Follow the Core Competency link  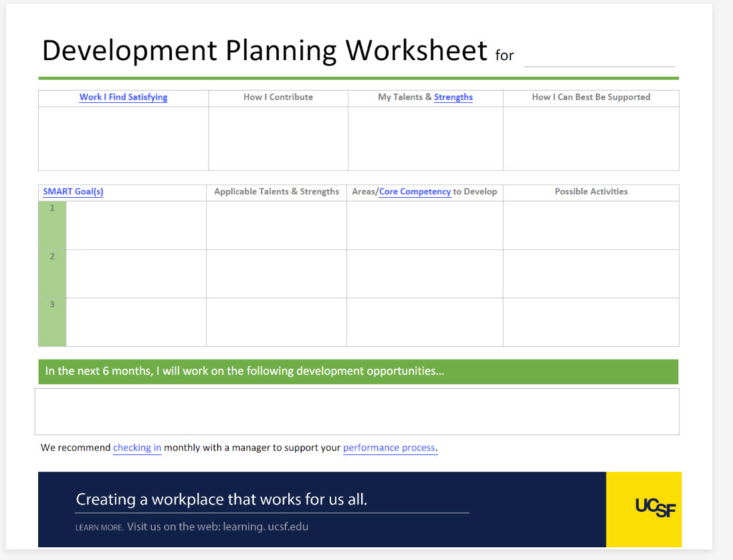(415, 192)
